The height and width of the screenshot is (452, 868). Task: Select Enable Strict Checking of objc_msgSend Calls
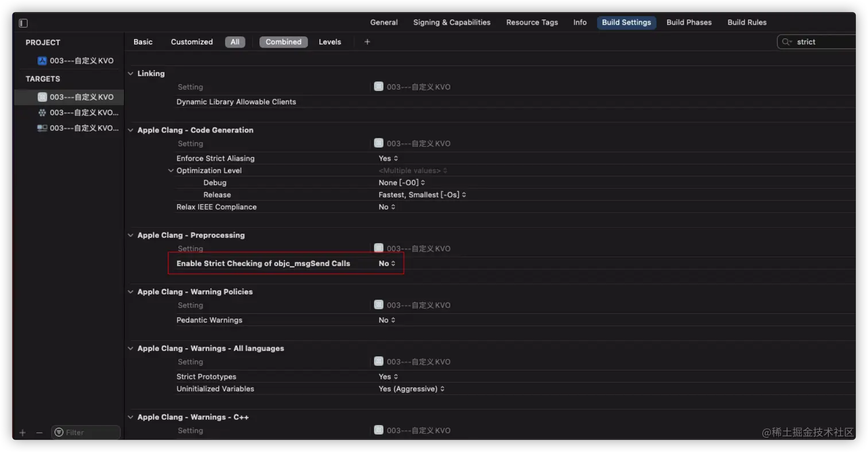(x=263, y=263)
